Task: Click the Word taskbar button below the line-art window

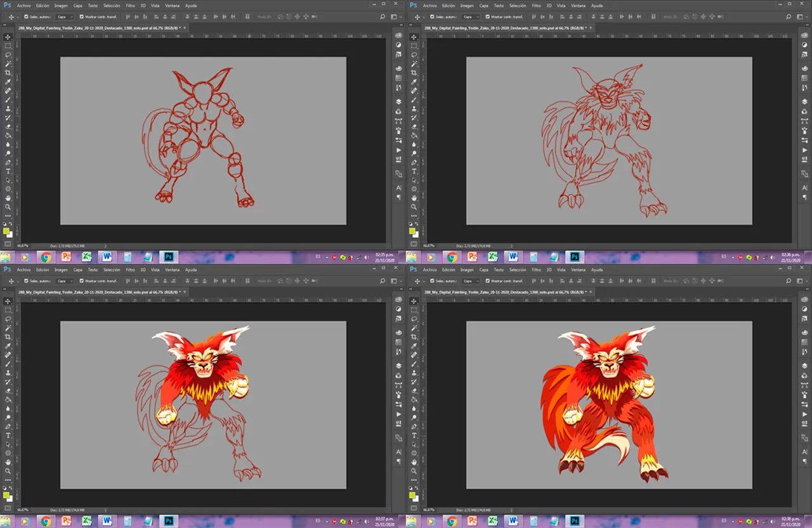Action: [x=512, y=257]
